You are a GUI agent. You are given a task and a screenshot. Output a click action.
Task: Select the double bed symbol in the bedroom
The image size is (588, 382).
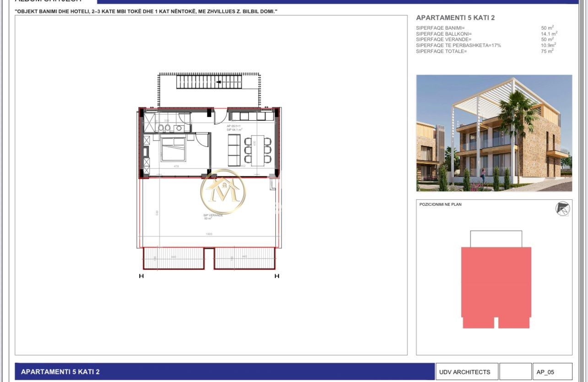173,149
